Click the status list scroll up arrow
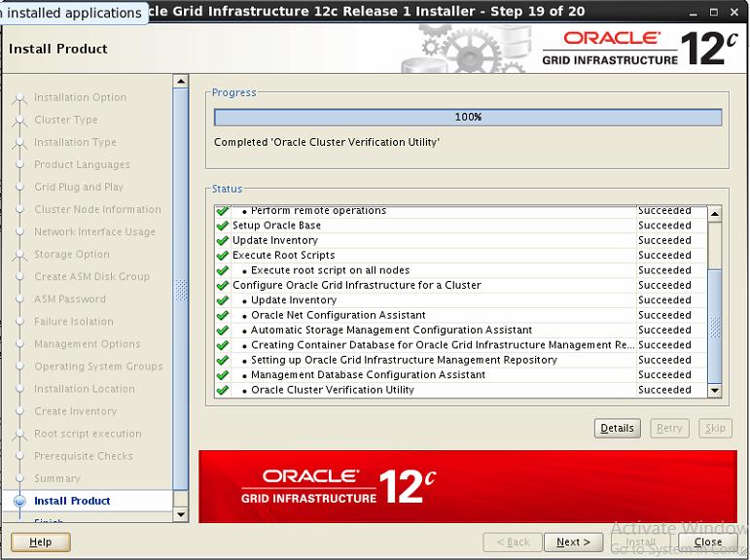Image resolution: width=750 pixels, height=560 pixels. [715, 213]
